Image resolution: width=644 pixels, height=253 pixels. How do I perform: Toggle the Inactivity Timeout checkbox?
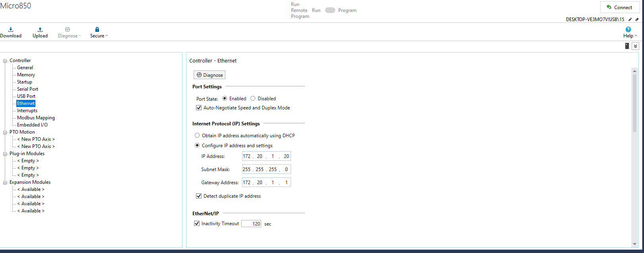pyautogui.click(x=197, y=223)
